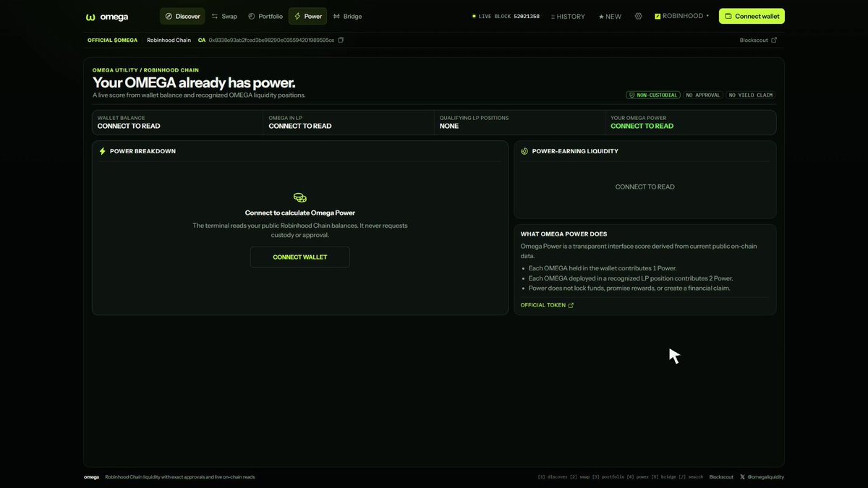This screenshot has width=868, height=488.
Task: Click the lightning Power Breakdown icon
Action: [102, 151]
